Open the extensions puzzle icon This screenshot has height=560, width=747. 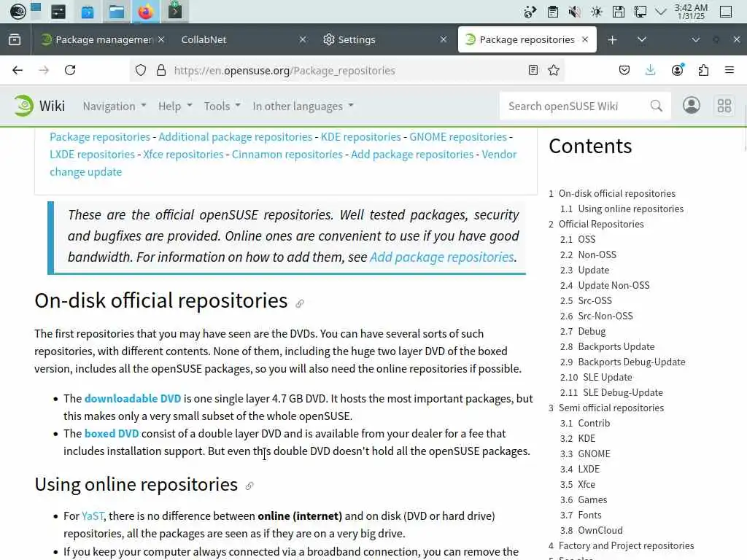(x=703, y=71)
